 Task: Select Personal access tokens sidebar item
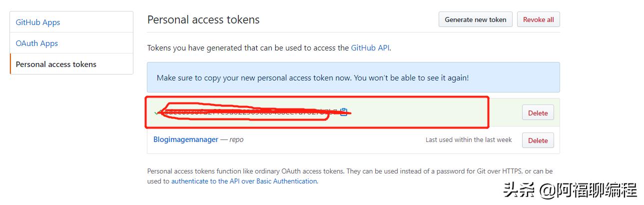coord(56,64)
